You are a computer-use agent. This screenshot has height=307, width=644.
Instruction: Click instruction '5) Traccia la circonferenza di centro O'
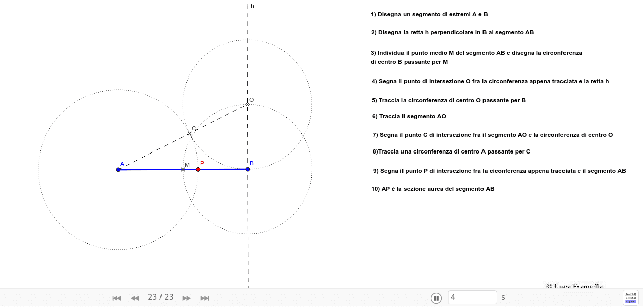coord(449,100)
